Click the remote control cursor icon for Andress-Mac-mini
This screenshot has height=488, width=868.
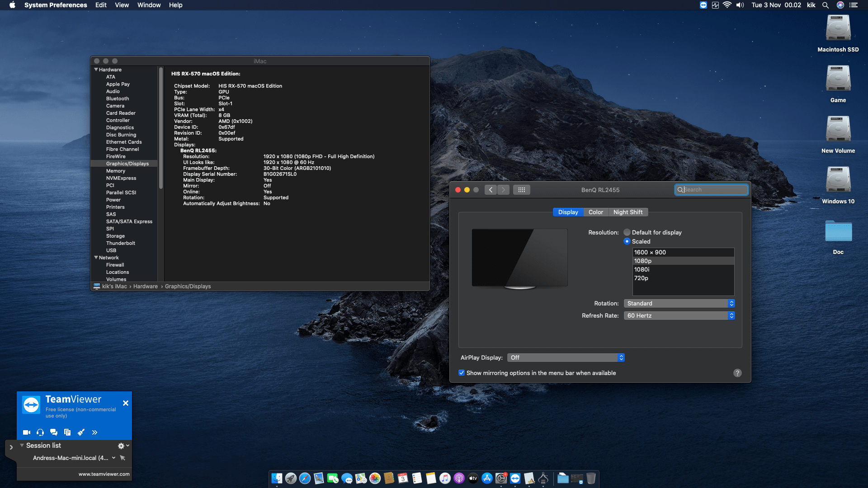pyautogui.click(x=123, y=458)
